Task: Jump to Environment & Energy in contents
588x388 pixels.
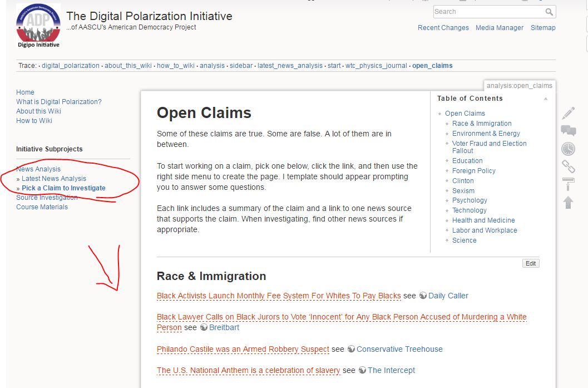Action: (486, 134)
